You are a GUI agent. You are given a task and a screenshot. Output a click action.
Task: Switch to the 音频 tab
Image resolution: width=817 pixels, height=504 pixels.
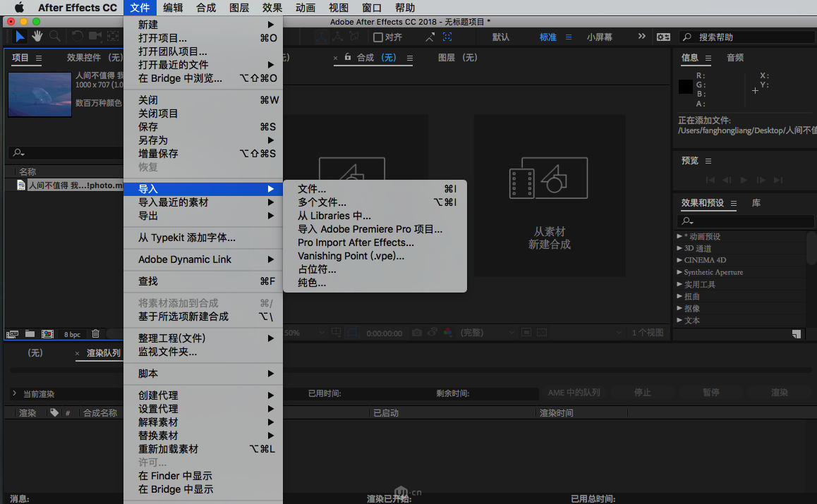point(735,58)
